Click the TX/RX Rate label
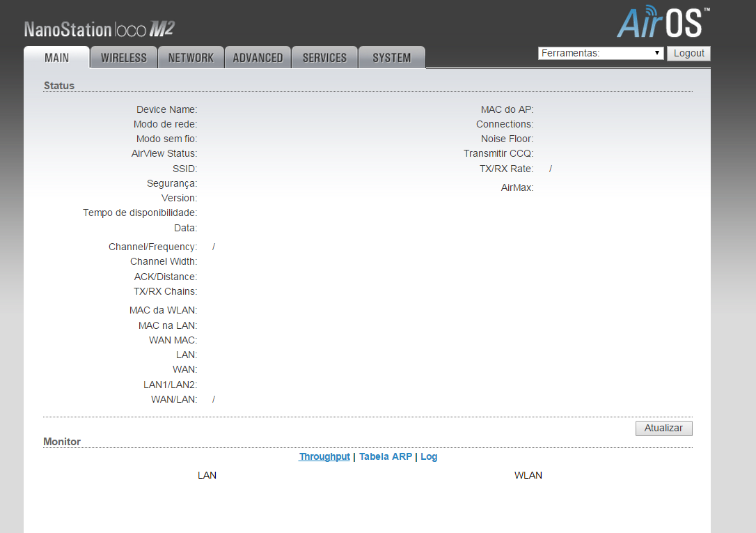The image size is (756, 533). point(506,169)
